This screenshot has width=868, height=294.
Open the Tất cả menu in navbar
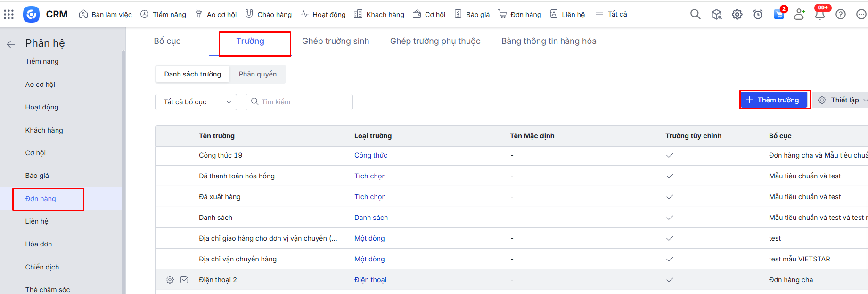(x=611, y=15)
